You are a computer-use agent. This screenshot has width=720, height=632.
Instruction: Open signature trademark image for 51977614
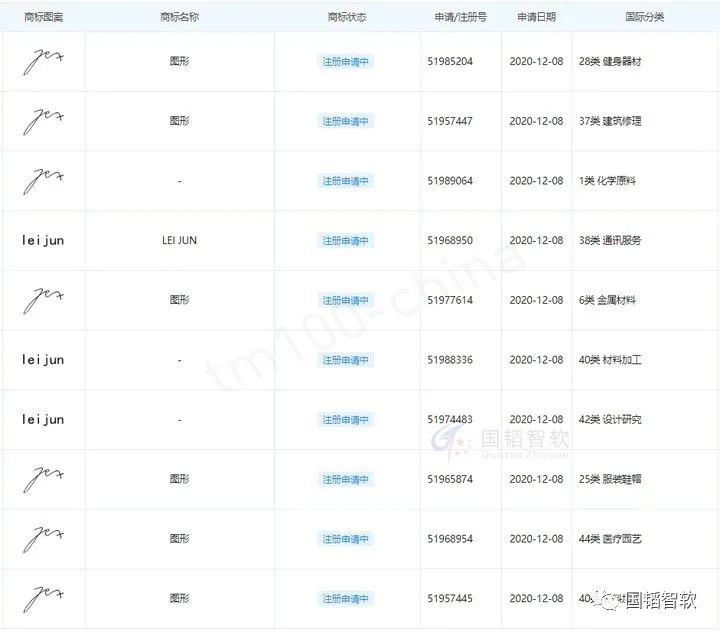click(44, 300)
